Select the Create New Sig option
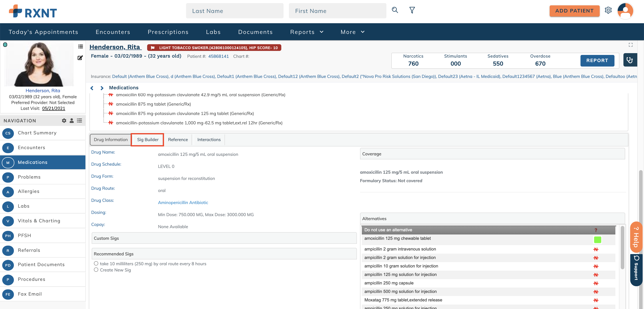 tap(96, 269)
